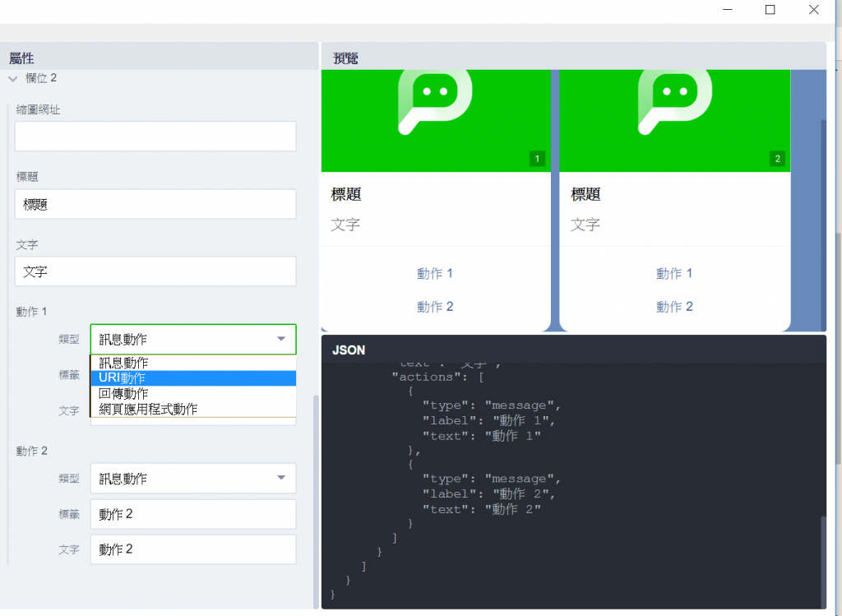The image size is (842, 616).
Task: Click the 屬性 panel header
Action: coord(160,58)
